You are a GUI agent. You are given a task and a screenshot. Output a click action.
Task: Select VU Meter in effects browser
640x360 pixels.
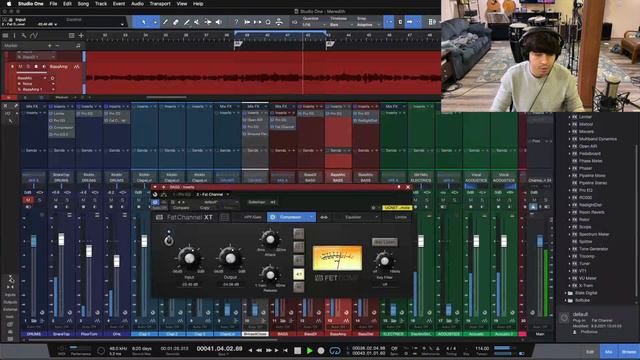point(588,278)
